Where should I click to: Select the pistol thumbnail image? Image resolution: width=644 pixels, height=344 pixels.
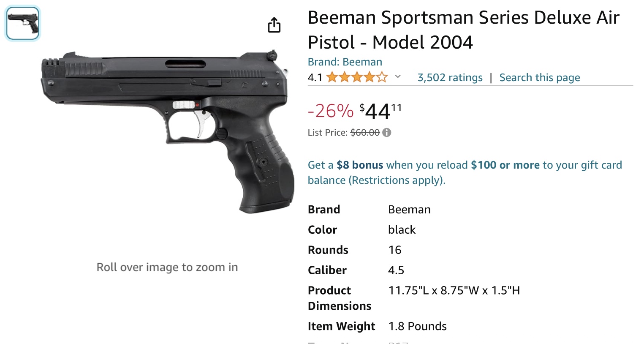(x=22, y=23)
